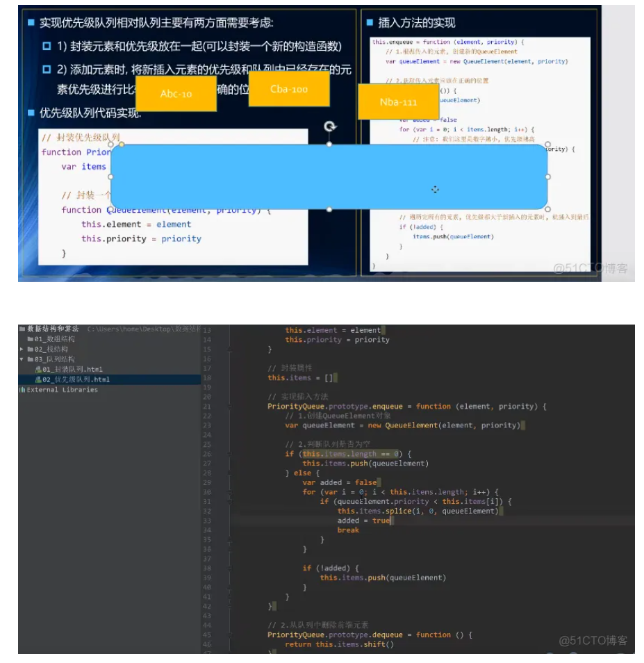Screen dimensions: 644x663
Task: Click line number 33 in the gutter
Action: (x=206, y=521)
